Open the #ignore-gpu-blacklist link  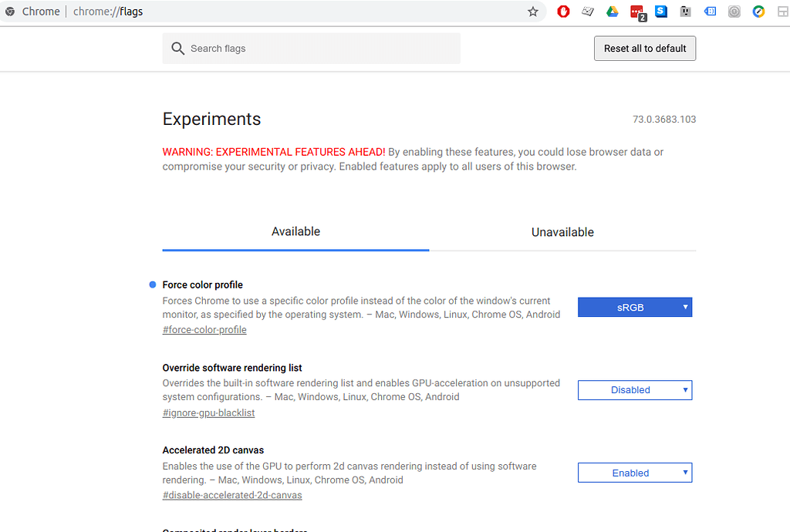208,412
